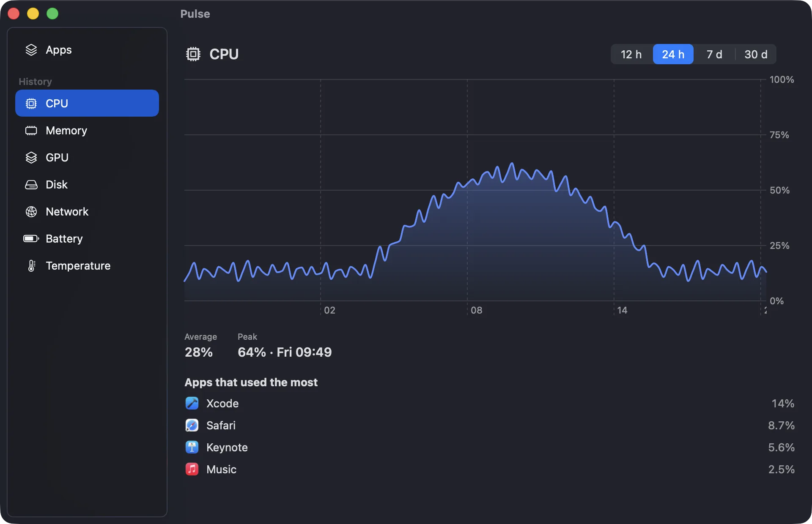Screen dimensions: 812x524
Task: Click the 14% usage value
Action: coord(783,404)
